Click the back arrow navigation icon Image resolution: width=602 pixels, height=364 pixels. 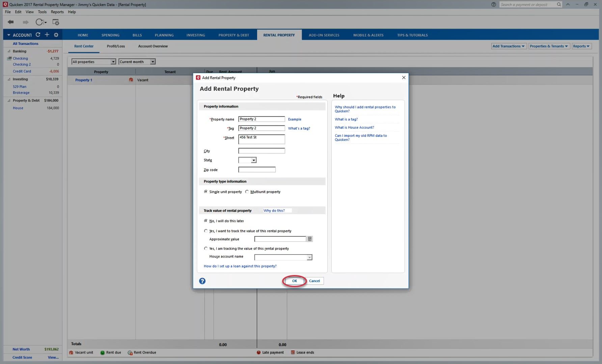11,22
